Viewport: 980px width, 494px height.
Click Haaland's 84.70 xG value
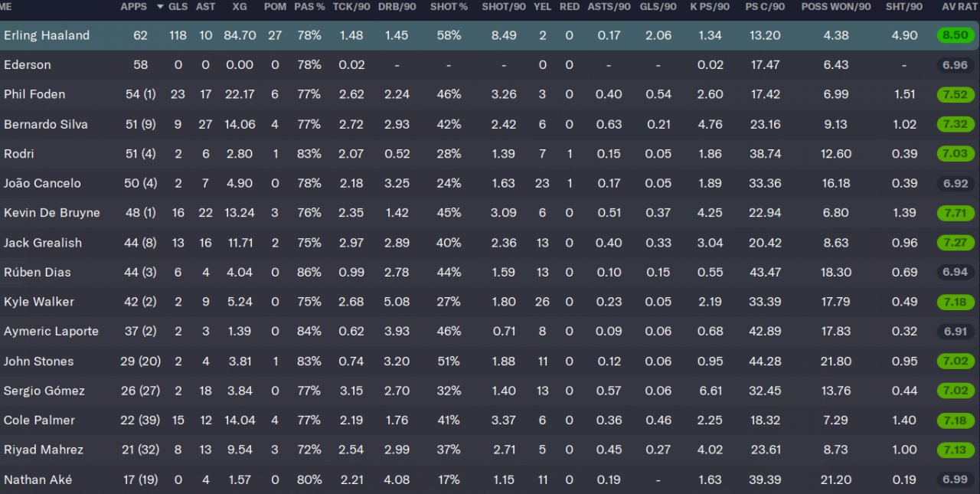(240, 35)
